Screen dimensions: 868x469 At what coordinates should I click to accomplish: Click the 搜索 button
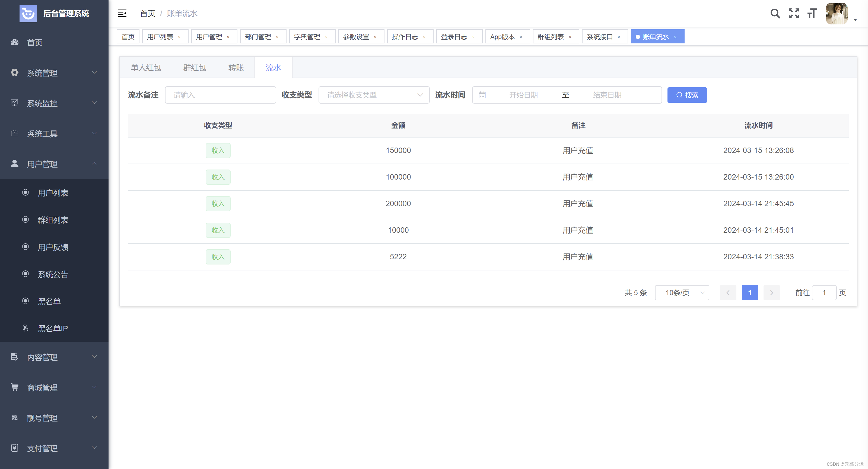click(x=687, y=95)
